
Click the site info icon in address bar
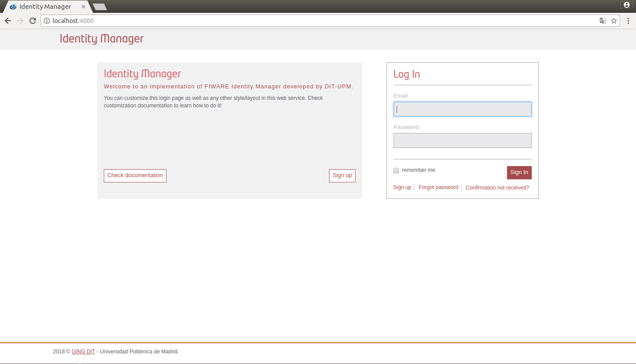[x=47, y=21]
